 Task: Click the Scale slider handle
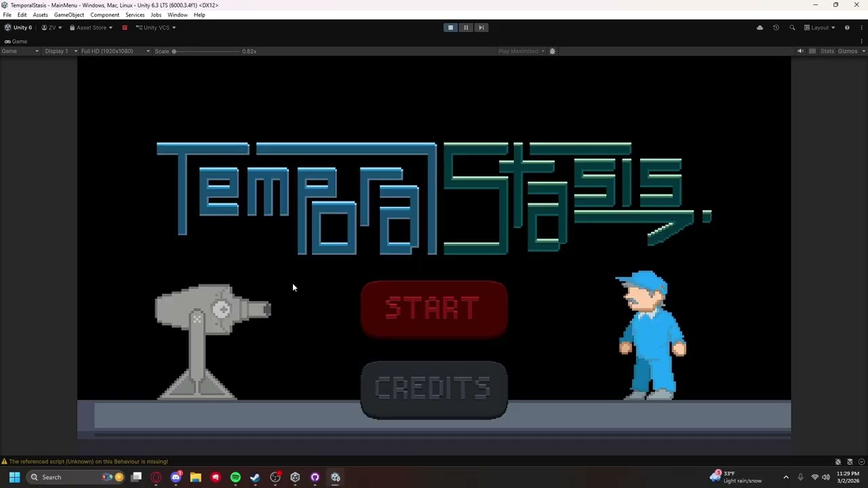coord(174,52)
